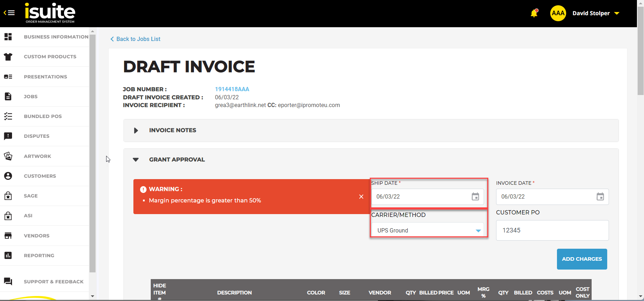Open the notifications bell

[x=534, y=13]
